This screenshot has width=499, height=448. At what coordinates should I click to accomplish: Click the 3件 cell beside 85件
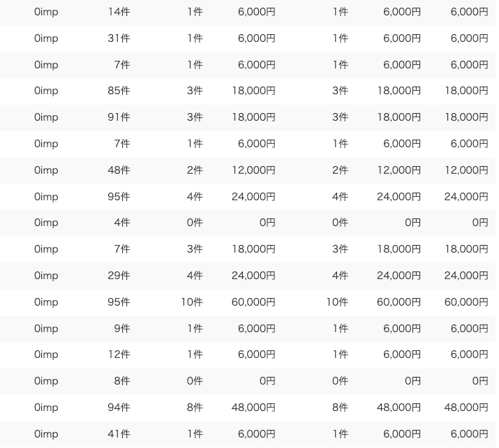(x=195, y=91)
